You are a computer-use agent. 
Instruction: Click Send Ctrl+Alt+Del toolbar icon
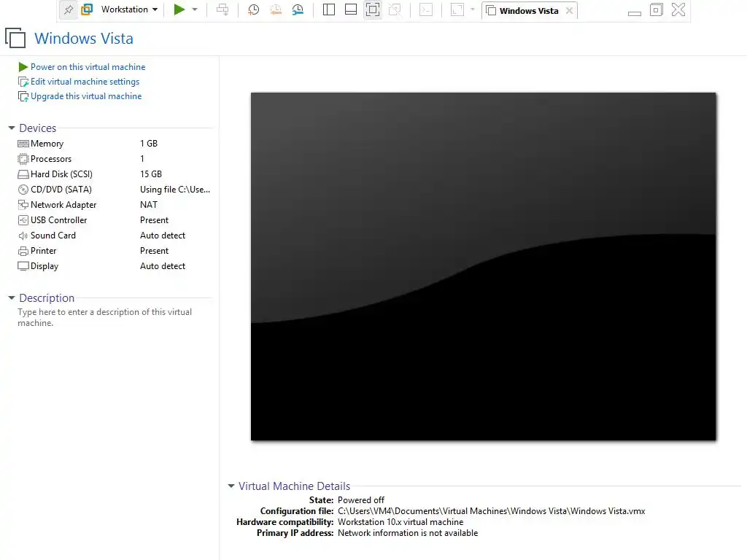click(x=222, y=9)
